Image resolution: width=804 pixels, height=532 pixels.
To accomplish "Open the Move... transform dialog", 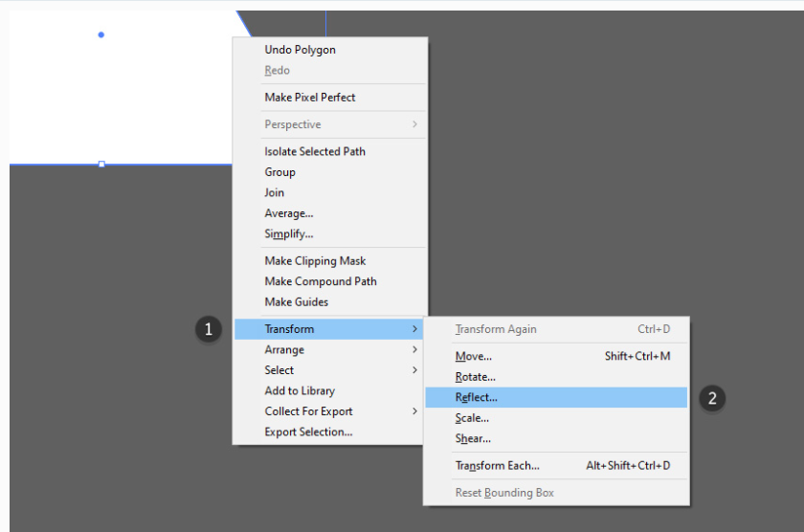I will 474,357.
